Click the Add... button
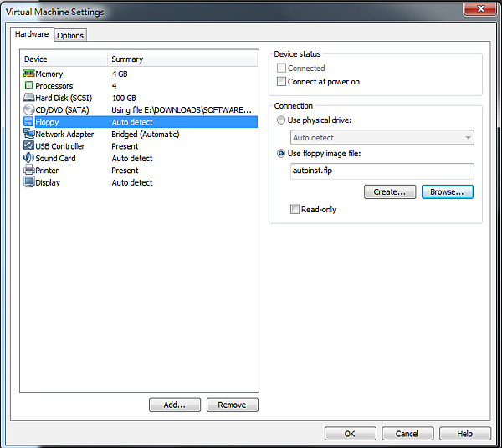The width and height of the screenshot is (502, 448). [x=175, y=405]
